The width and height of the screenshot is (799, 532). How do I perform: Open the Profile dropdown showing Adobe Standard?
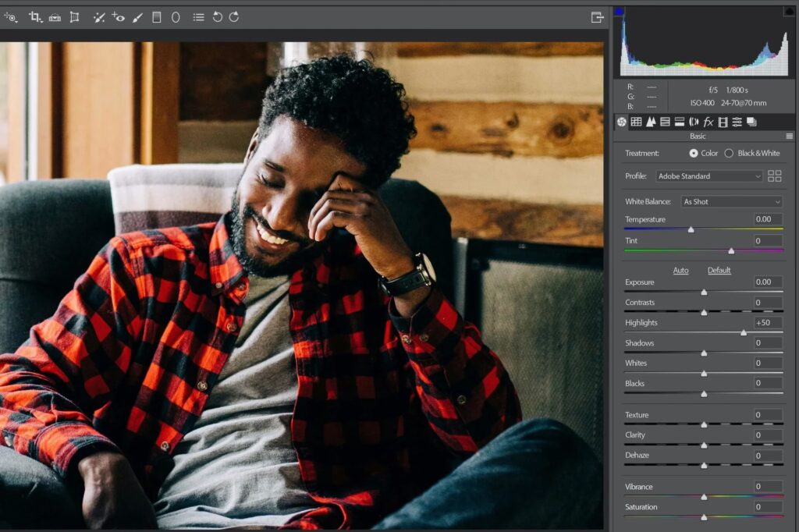(708, 176)
